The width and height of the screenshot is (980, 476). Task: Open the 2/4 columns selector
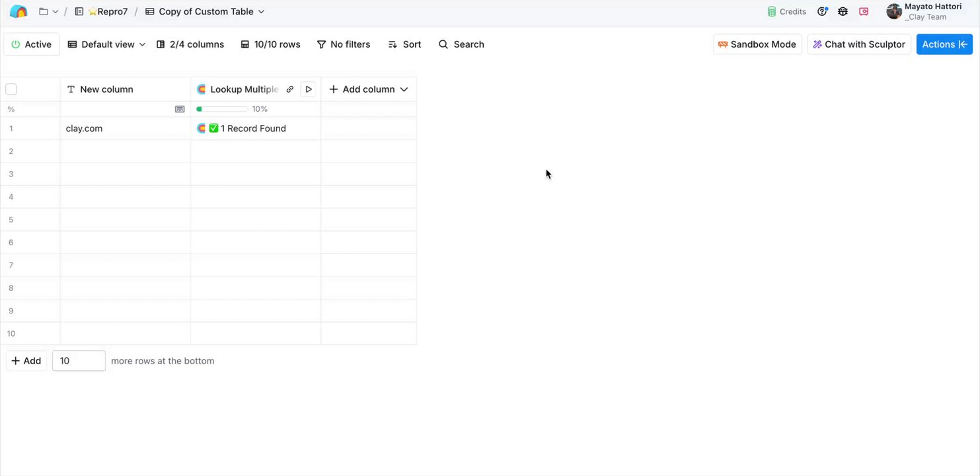click(190, 44)
